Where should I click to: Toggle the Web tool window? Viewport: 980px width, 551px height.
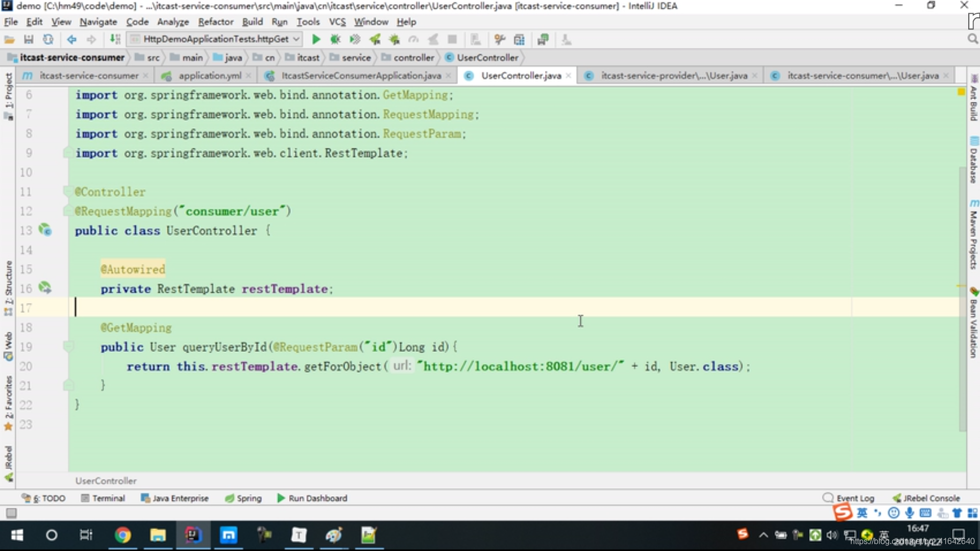(x=8, y=346)
